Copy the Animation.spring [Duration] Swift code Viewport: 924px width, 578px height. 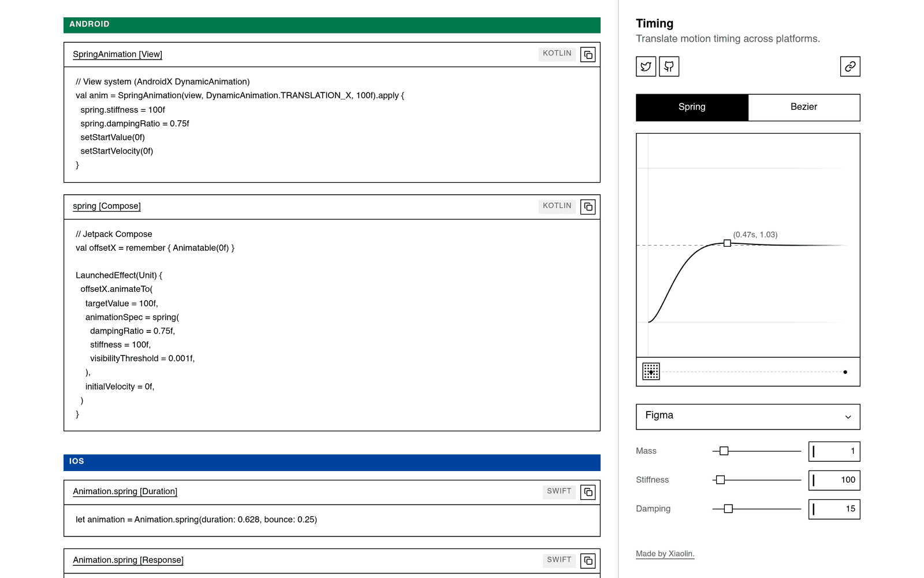(588, 492)
